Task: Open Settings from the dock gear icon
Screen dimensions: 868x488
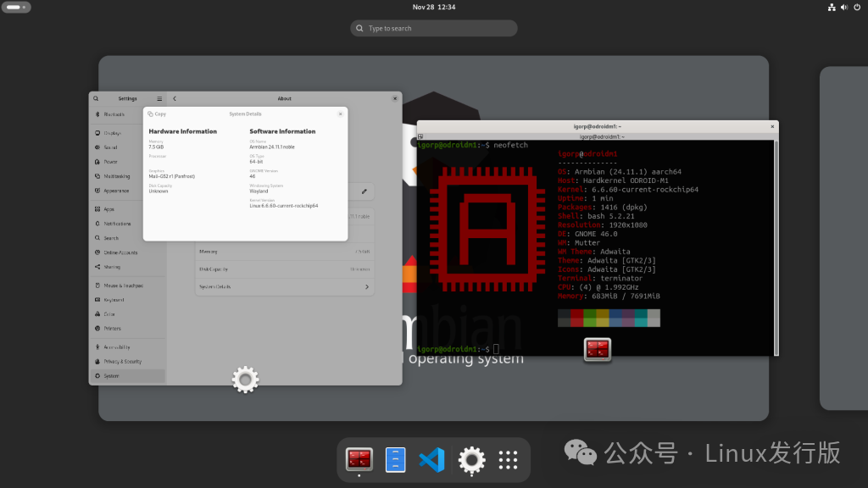Action: pyautogui.click(x=471, y=460)
